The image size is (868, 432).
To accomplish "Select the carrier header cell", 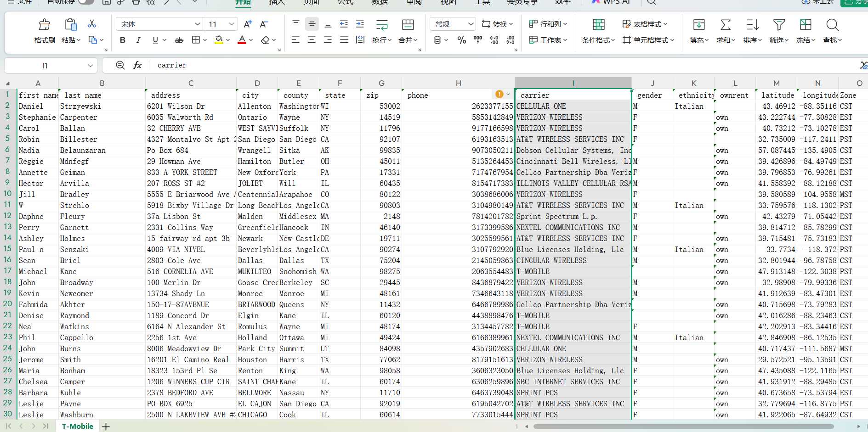I will click(x=573, y=95).
